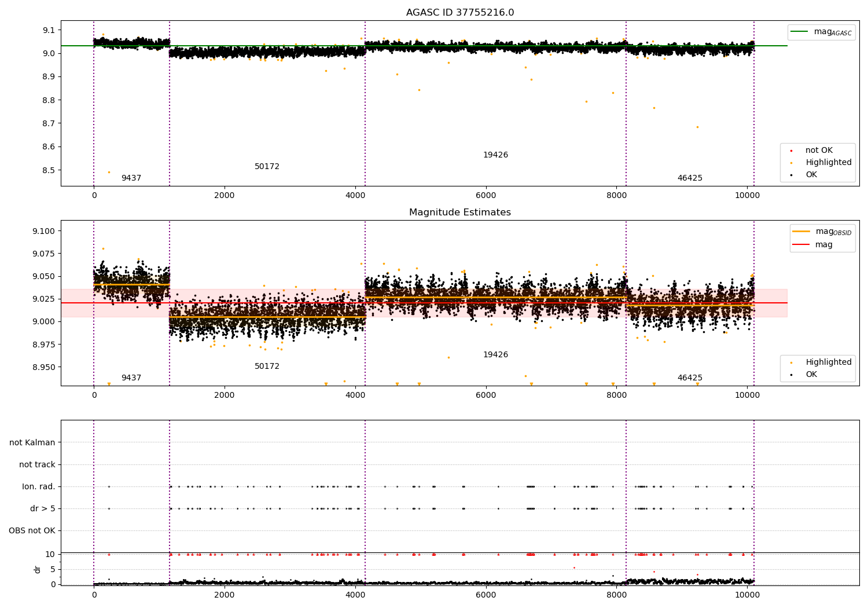868x608 pixels.
Task: Click y-tick '9.000' on middle plot
Action: coord(44,322)
